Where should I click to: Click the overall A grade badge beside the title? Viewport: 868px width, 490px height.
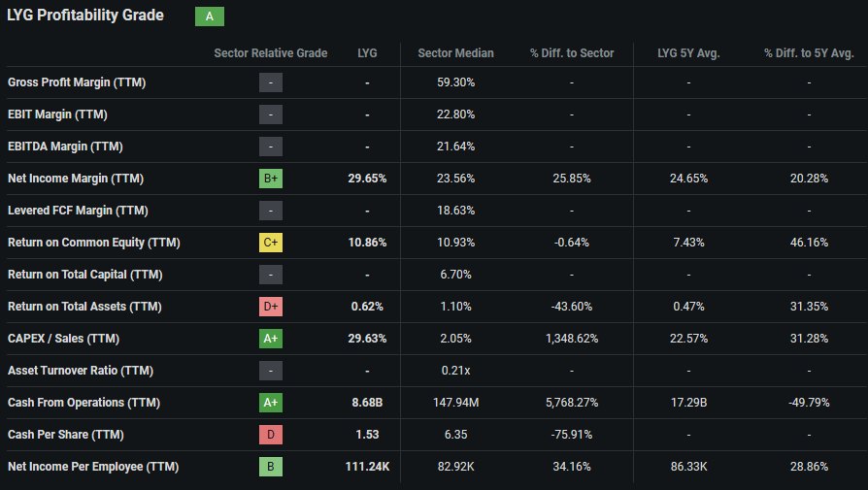(x=209, y=16)
